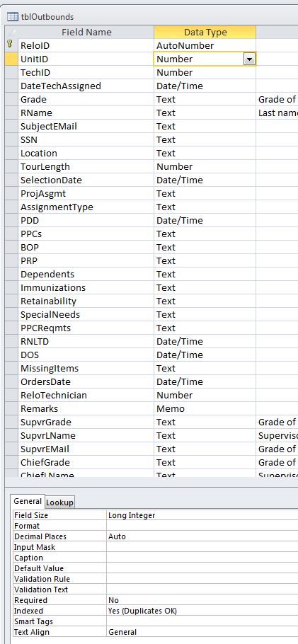
Task: Select the TechID field row selector
Action: pyautogui.click(x=11, y=73)
